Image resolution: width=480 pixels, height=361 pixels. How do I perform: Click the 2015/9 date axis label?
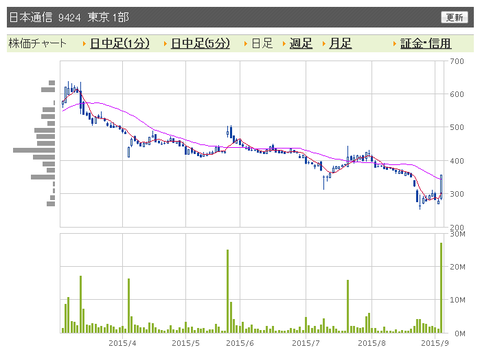point(435,343)
